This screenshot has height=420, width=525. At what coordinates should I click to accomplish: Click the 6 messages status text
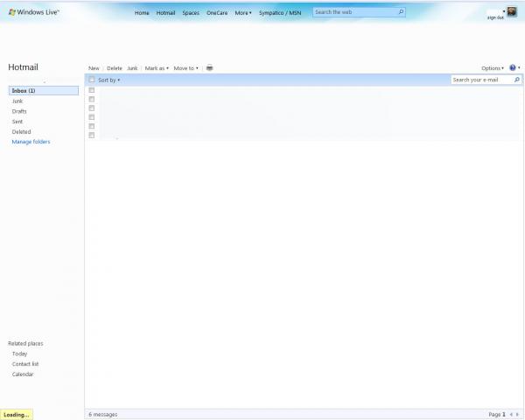click(102, 414)
